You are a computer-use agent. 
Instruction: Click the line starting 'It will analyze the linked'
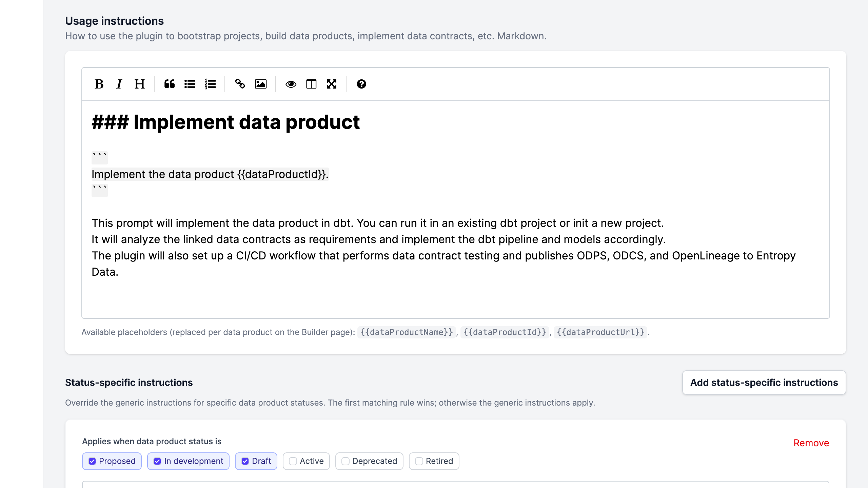click(x=379, y=239)
